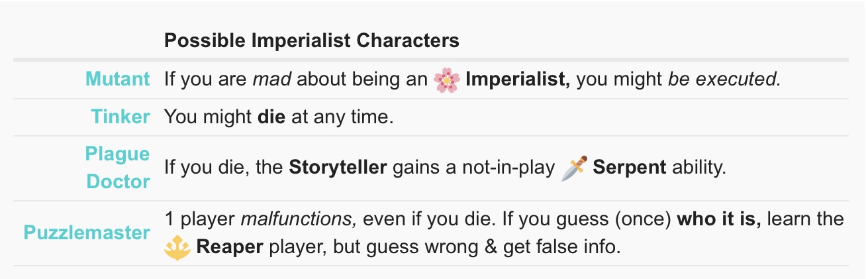Click the italic phrase be executed

724,80
